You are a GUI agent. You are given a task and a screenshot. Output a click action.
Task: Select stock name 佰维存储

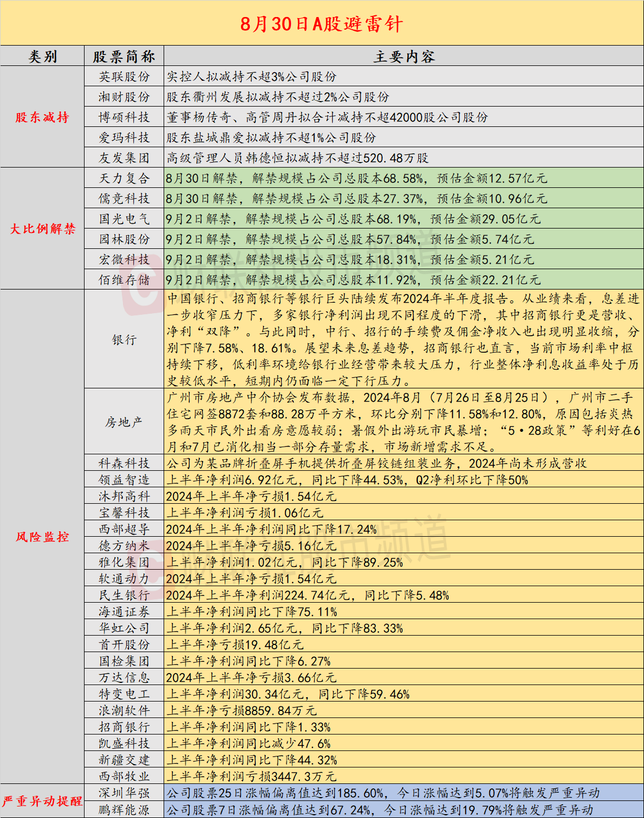124,280
